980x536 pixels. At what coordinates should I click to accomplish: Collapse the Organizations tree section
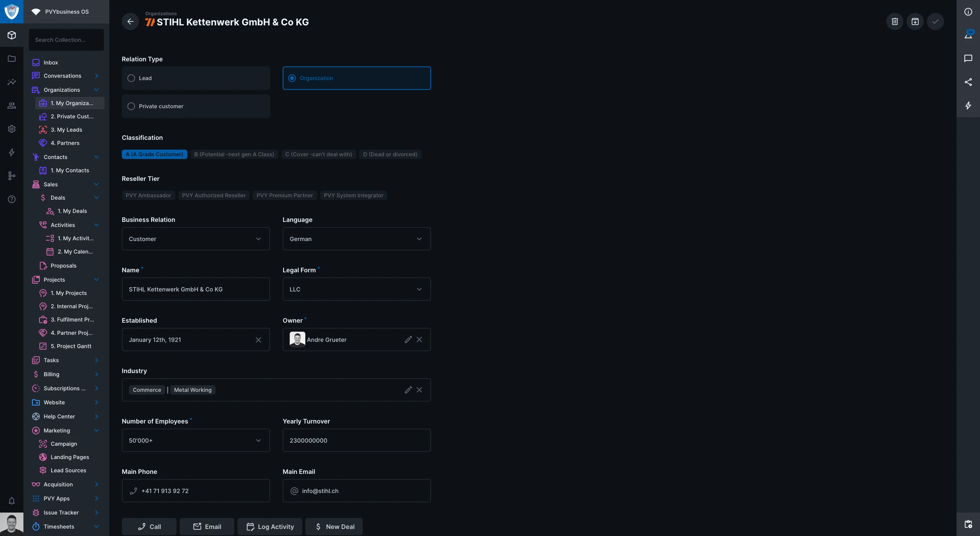(96, 90)
